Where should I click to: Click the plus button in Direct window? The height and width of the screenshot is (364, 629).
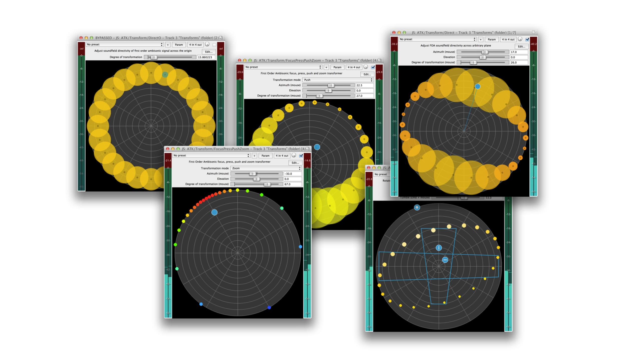click(x=481, y=40)
